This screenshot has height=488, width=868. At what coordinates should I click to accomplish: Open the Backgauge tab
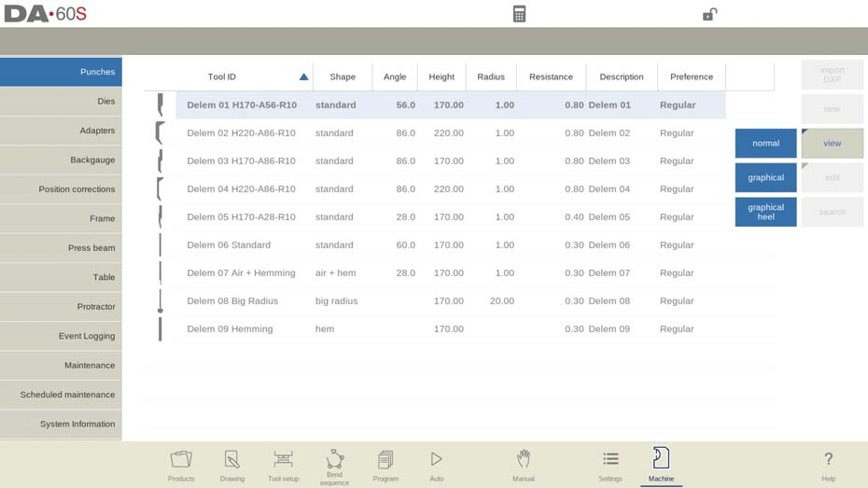61,160
